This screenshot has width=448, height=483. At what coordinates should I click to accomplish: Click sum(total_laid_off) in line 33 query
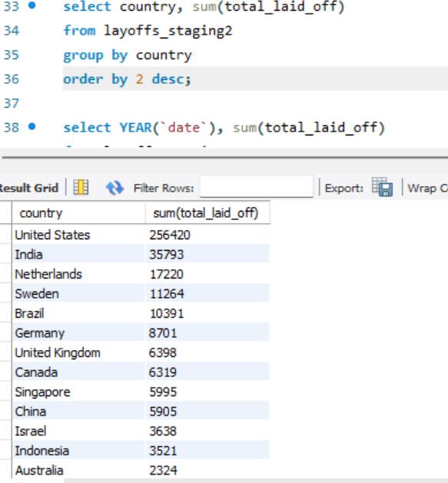click(x=268, y=6)
